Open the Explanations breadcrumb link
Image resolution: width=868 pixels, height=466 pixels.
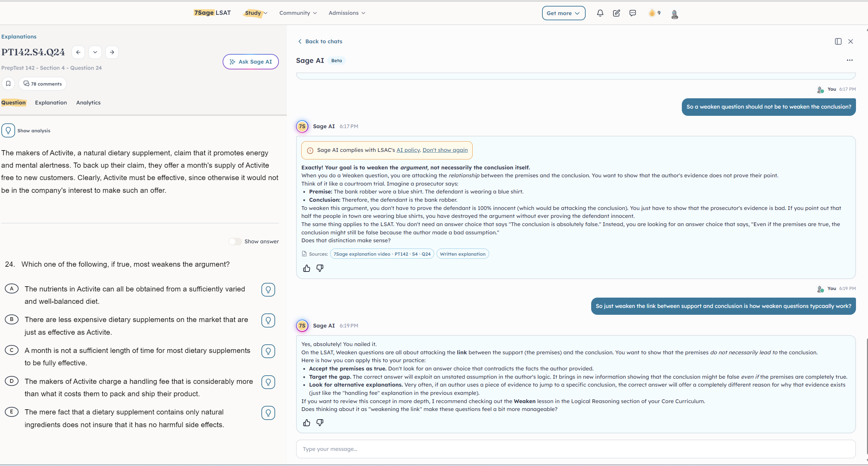click(x=19, y=36)
